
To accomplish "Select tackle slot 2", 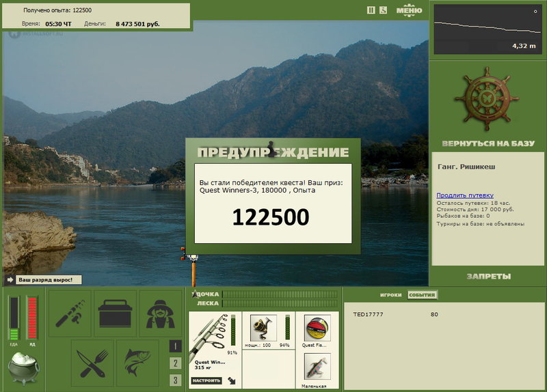I will 175,363.
